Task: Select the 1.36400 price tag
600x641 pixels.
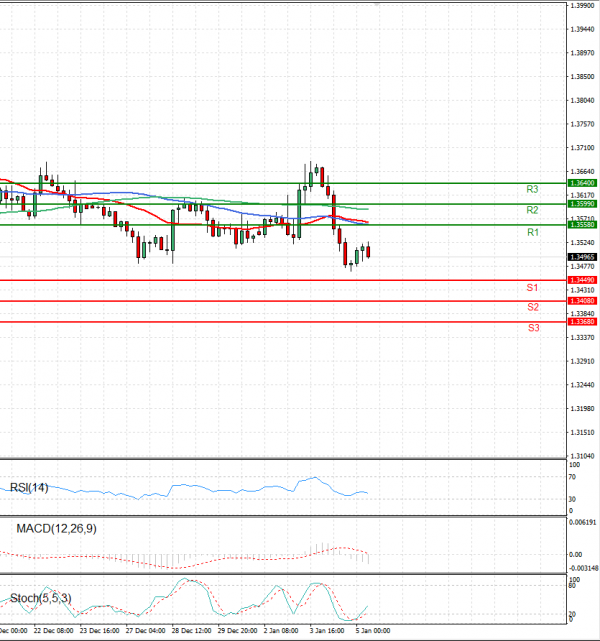Action: pyautogui.click(x=582, y=183)
